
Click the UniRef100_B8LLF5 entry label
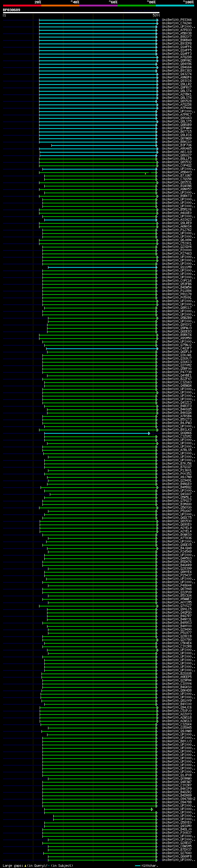[176, 159]
